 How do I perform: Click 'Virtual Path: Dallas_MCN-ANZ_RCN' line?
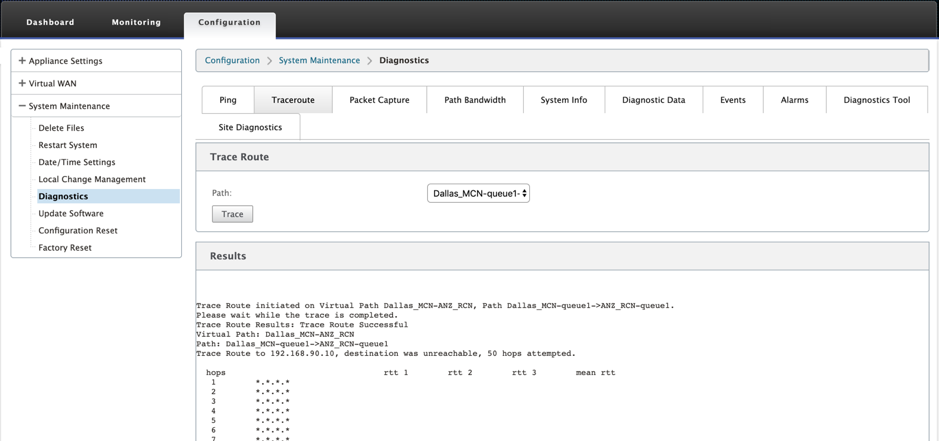[x=275, y=334]
